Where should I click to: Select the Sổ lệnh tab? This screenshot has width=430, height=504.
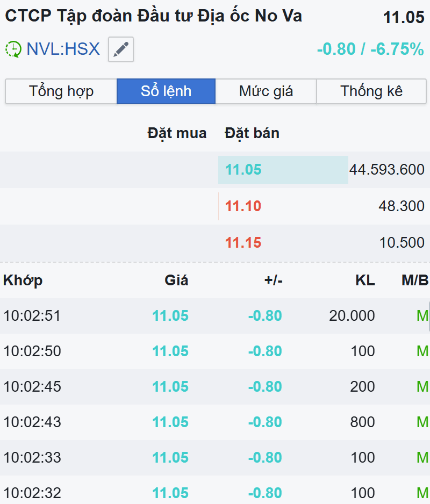click(166, 91)
